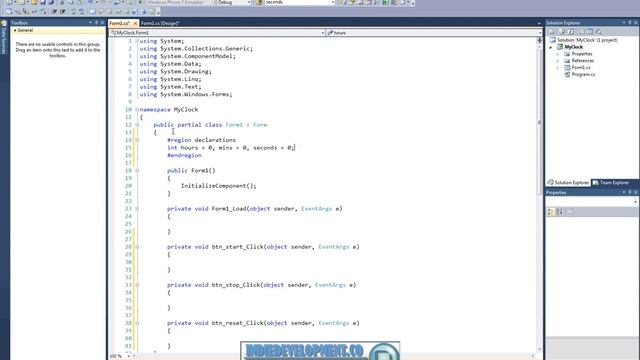Collapse the General group in Toolbox
The image size is (640, 360).
[x=15, y=30]
